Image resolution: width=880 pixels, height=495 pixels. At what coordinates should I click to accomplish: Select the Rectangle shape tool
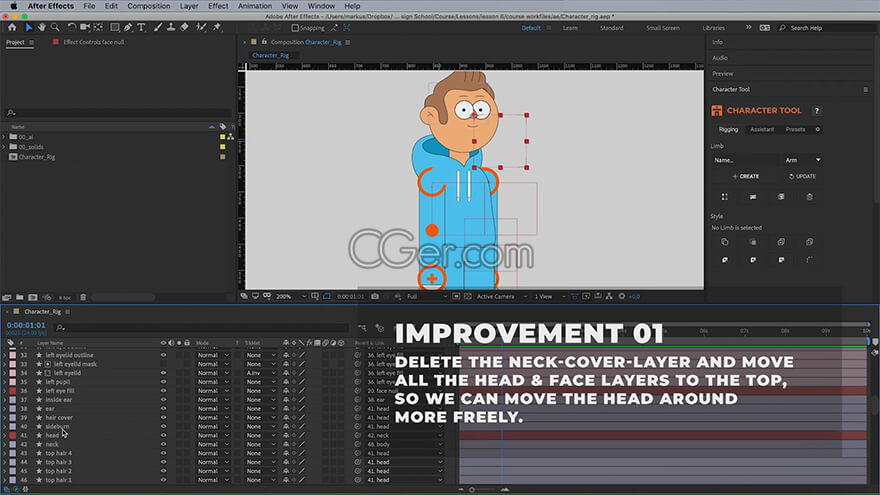pos(114,27)
